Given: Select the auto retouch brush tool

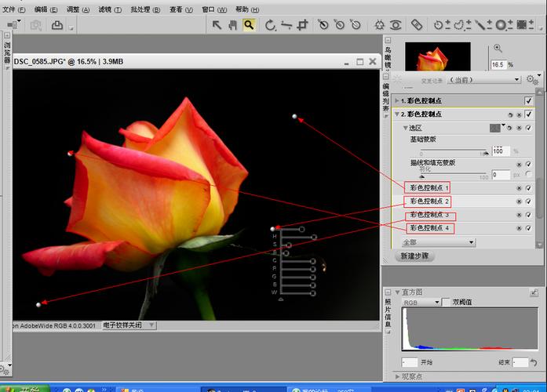Looking at the screenshot, I should tap(417, 25).
